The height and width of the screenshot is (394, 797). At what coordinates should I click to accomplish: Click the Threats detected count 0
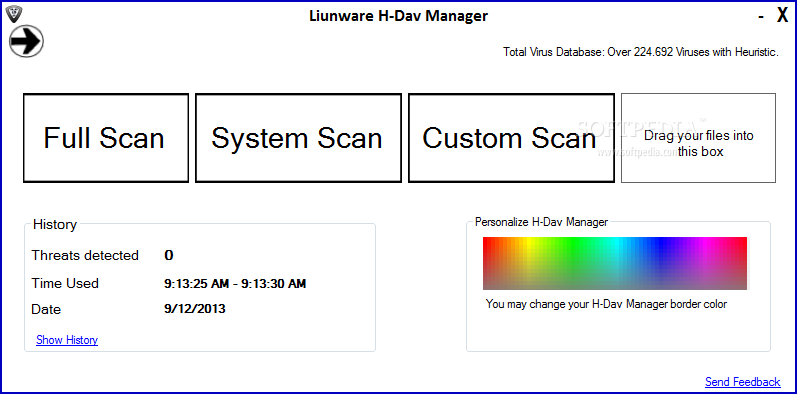pyautogui.click(x=169, y=255)
